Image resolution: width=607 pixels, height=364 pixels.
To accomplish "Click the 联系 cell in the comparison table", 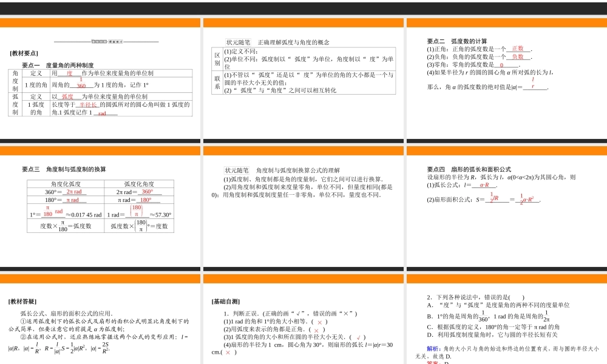I will (x=217, y=83).
